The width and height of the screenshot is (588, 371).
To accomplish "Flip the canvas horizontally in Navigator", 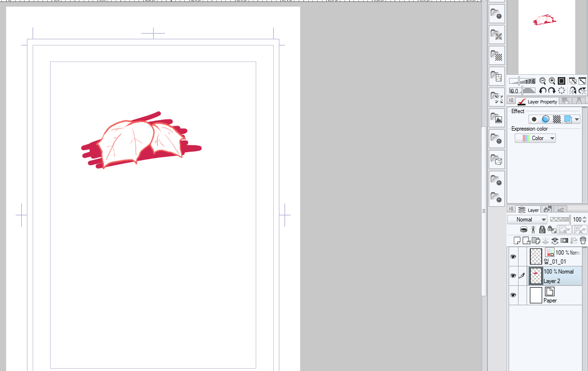I will 573,90.
